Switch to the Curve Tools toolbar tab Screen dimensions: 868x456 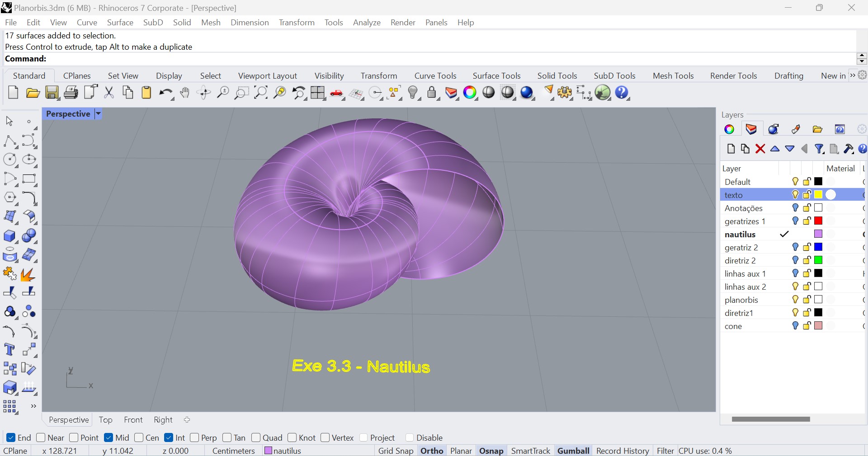tap(435, 76)
